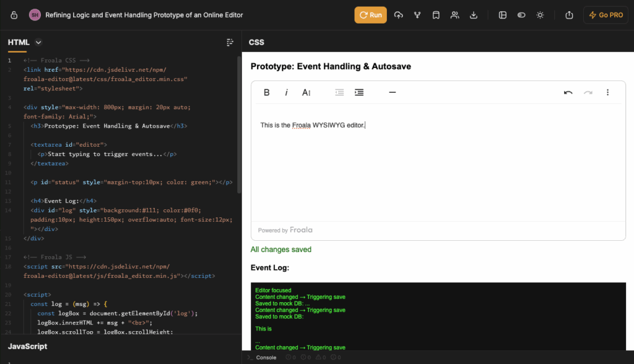Select the HTML panel tab
The image size is (634, 364).
tap(19, 43)
